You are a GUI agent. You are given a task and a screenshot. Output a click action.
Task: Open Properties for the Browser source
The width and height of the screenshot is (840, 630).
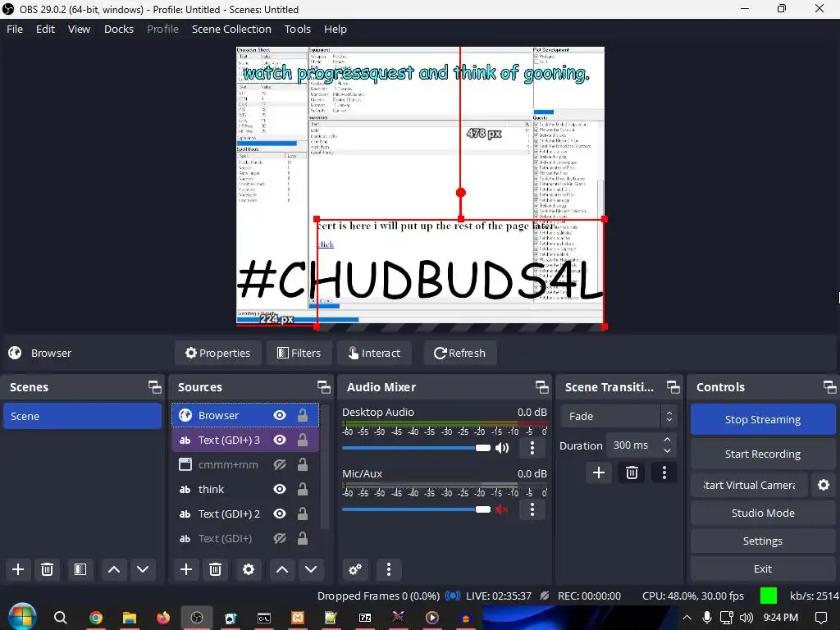point(218,353)
